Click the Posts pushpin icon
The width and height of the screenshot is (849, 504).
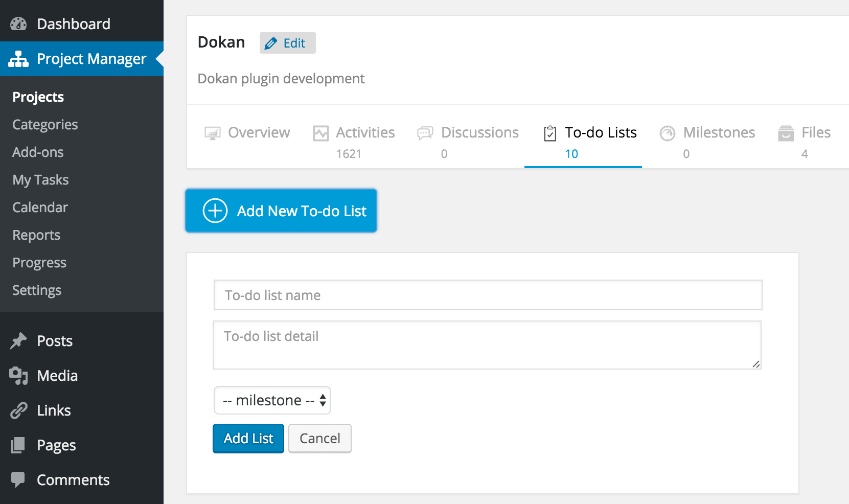(x=18, y=341)
